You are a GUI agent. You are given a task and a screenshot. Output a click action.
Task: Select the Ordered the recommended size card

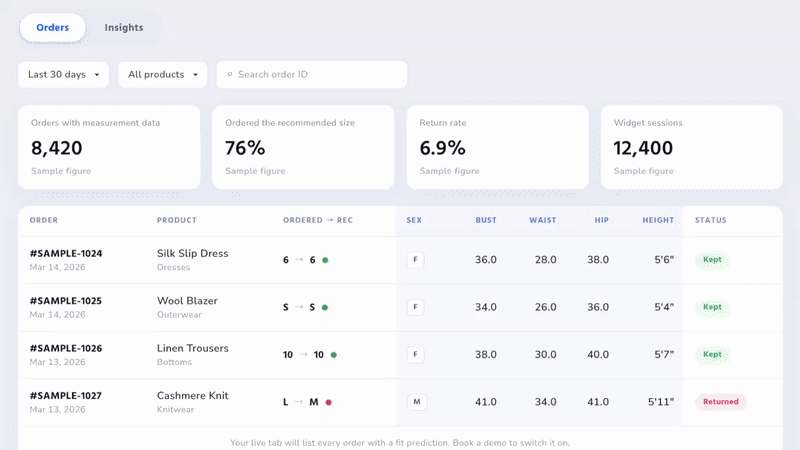pos(303,147)
